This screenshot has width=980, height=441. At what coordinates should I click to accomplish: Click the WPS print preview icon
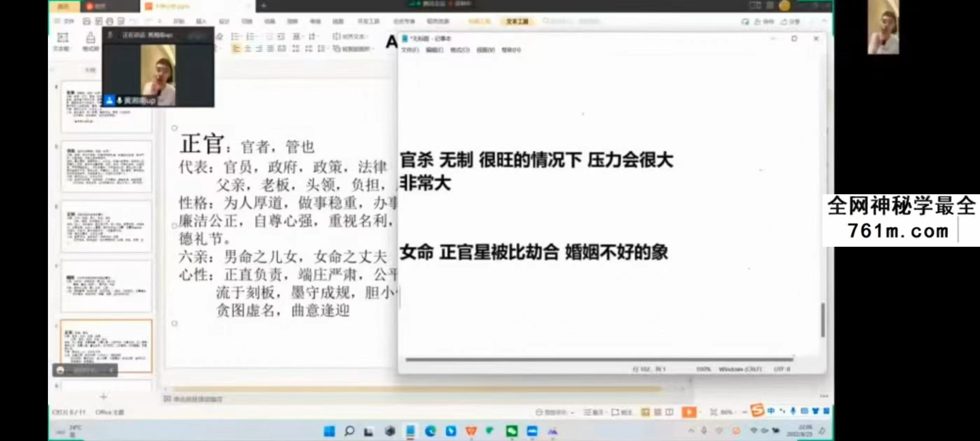121,21
